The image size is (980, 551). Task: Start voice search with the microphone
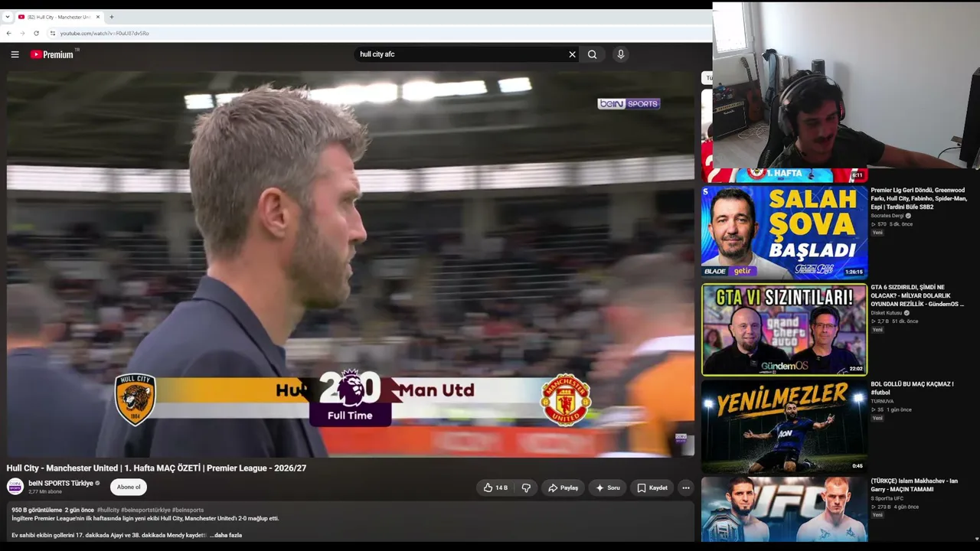(x=621, y=54)
